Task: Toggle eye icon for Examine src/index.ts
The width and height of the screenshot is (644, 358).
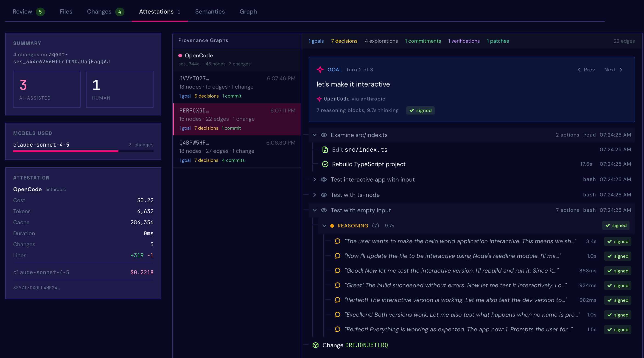Action: [x=324, y=135]
